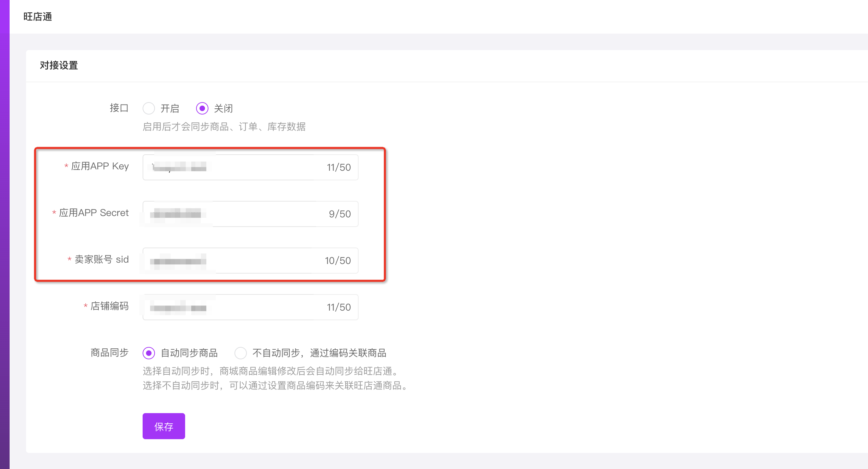Focus the 卖家账号 sid input field

tap(251, 261)
